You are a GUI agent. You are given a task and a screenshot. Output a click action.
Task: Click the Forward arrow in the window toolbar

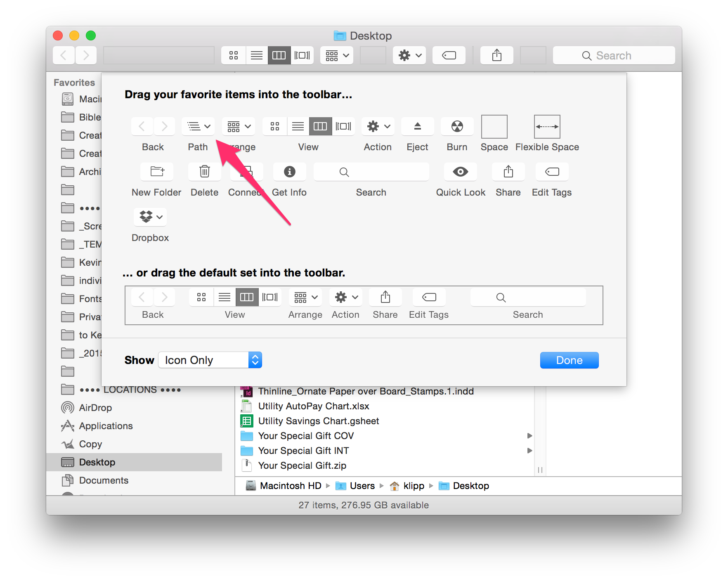point(86,55)
